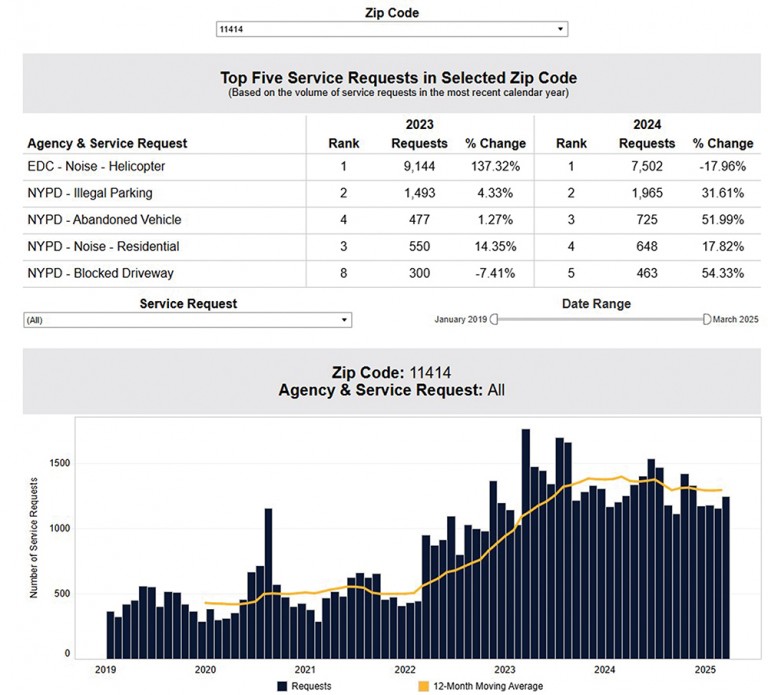Choose NYPD - Abandoned Vehicle in the table
Screen dimensions: 768x695
[x=104, y=219]
